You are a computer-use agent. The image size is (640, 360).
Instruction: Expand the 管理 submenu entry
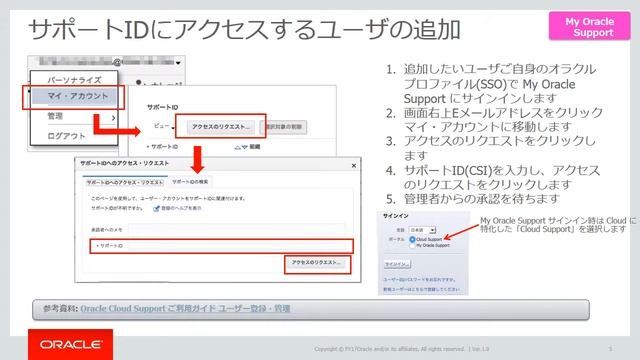(74, 116)
